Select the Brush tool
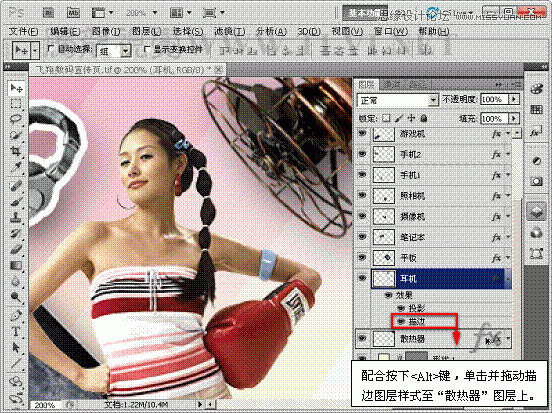 [x=16, y=201]
